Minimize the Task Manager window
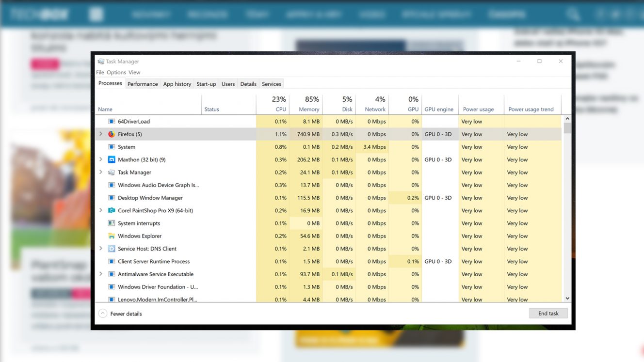Viewport: 644px width, 362px height. click(x=518, y=61)
